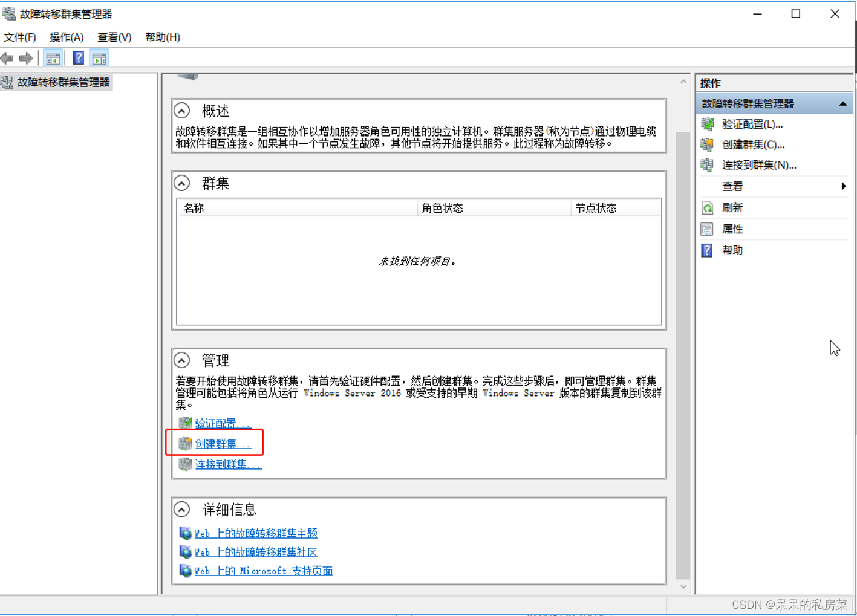857x616 pixels.
Task: Click the 刷新 action text
Action: (732, 208)
